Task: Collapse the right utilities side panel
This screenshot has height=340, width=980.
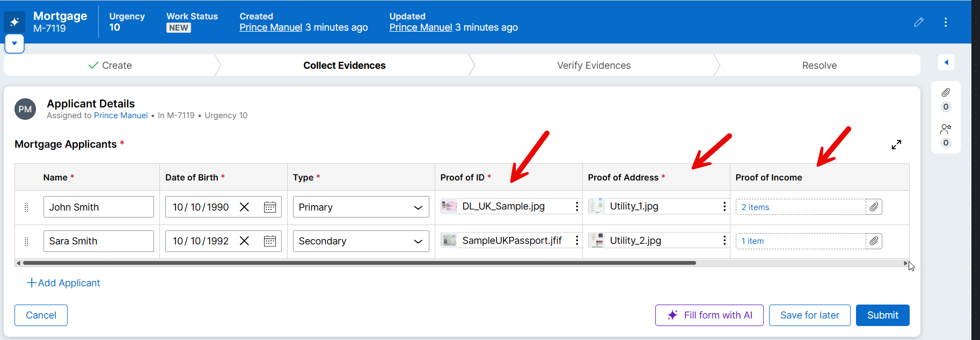Action: click(946, 63)
